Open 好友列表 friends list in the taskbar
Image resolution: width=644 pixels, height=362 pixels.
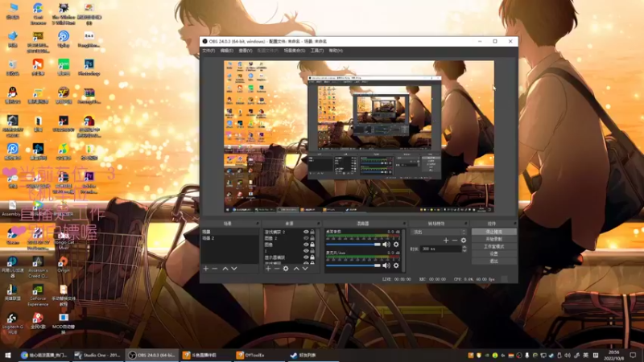312,355
